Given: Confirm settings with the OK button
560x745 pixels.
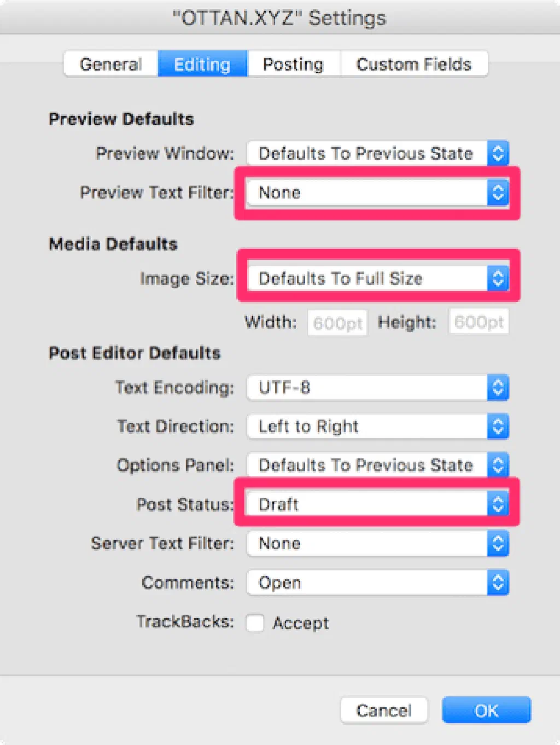Looking at the screenshot, I should [x=486, y=710].
